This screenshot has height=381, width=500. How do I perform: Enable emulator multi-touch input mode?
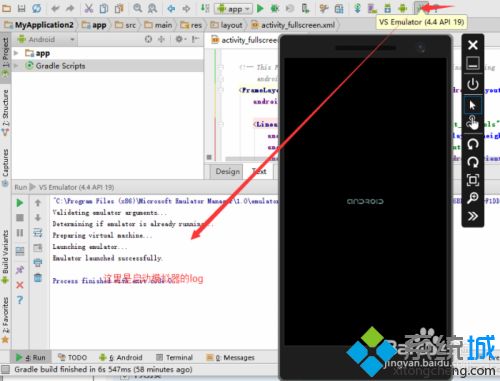tap(473, 123)
